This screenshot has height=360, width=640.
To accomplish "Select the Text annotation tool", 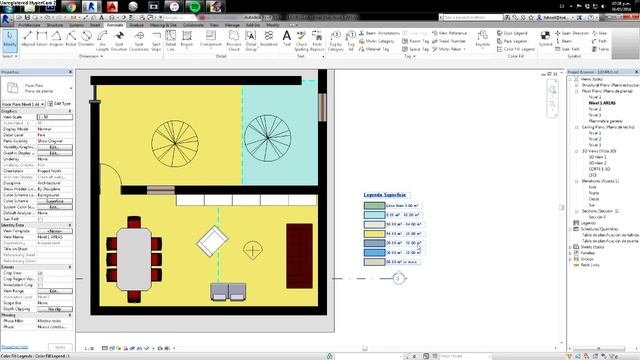I will click(x=287, y=38).
